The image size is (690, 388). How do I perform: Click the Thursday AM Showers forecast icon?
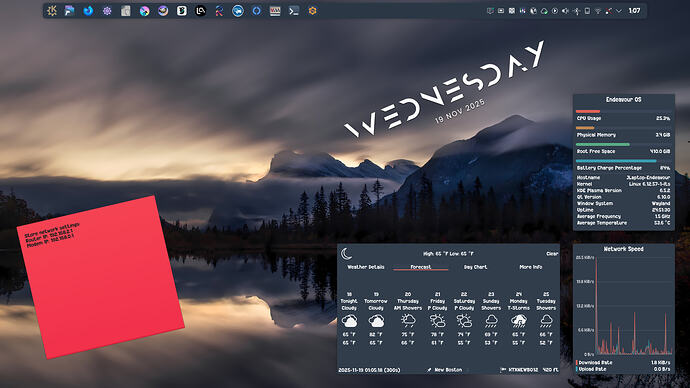[x=408, y=321]
